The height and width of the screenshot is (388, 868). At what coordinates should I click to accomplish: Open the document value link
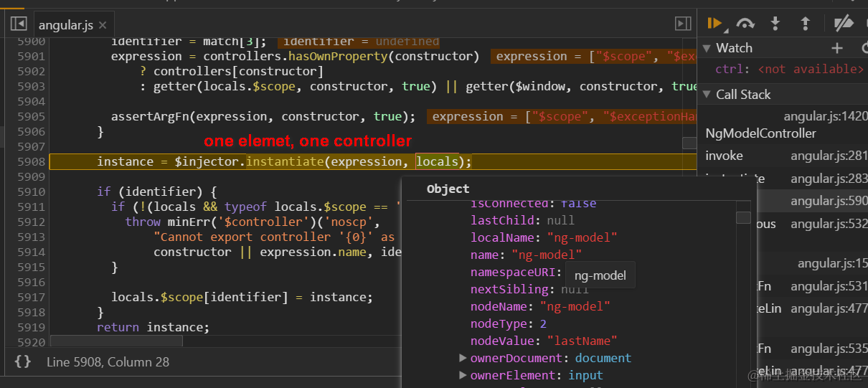(x=603, y=358)
